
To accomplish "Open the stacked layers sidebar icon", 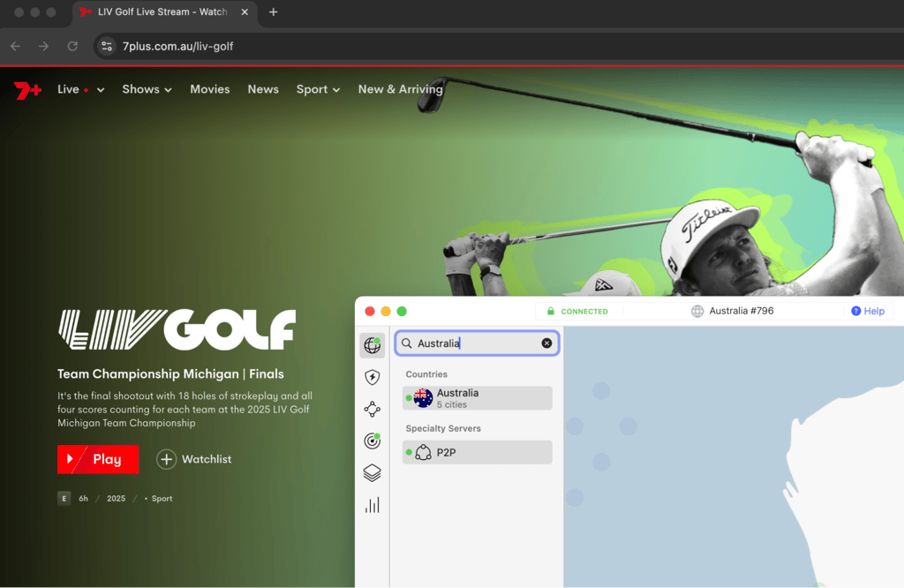I will [373, 472].
